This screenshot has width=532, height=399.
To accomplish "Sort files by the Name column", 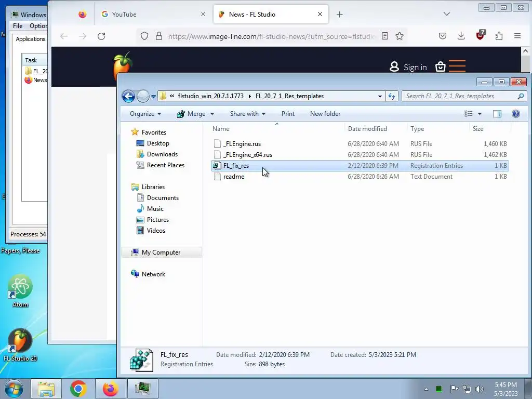I will (221, 129).
